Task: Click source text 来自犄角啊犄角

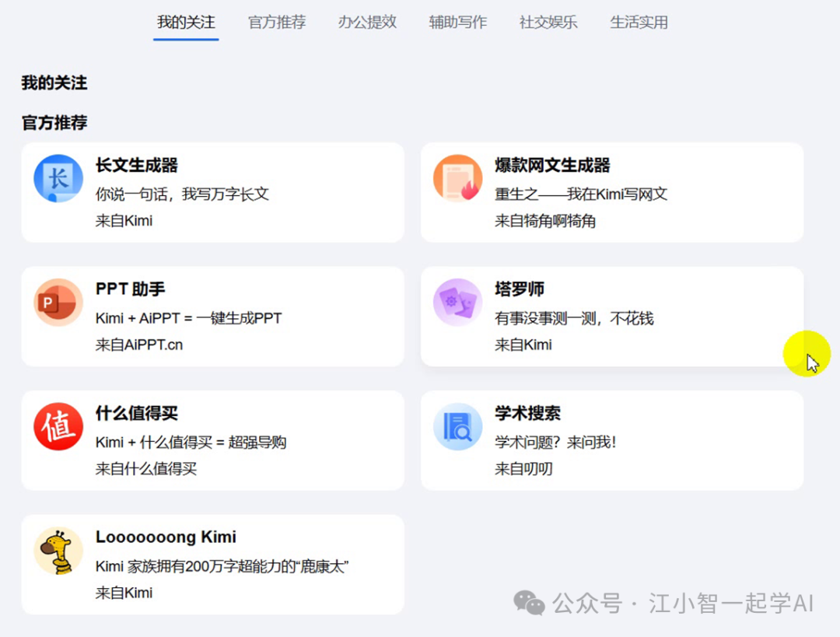Action: coord(545,221)
